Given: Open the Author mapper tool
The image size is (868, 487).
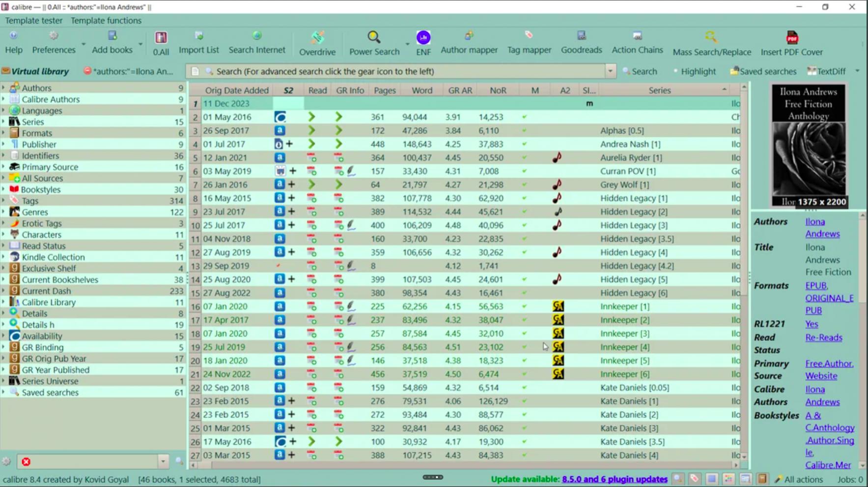Looking at the screenshot, I should pos(469,42).
